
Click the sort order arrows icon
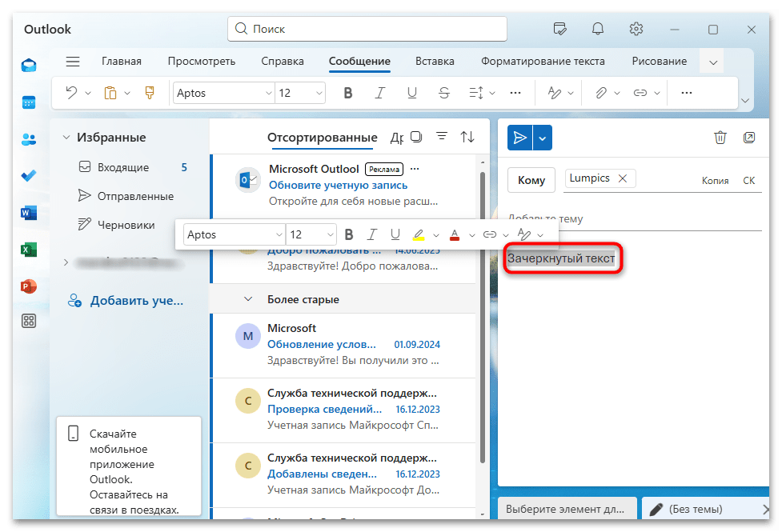(x=467, y=137)
